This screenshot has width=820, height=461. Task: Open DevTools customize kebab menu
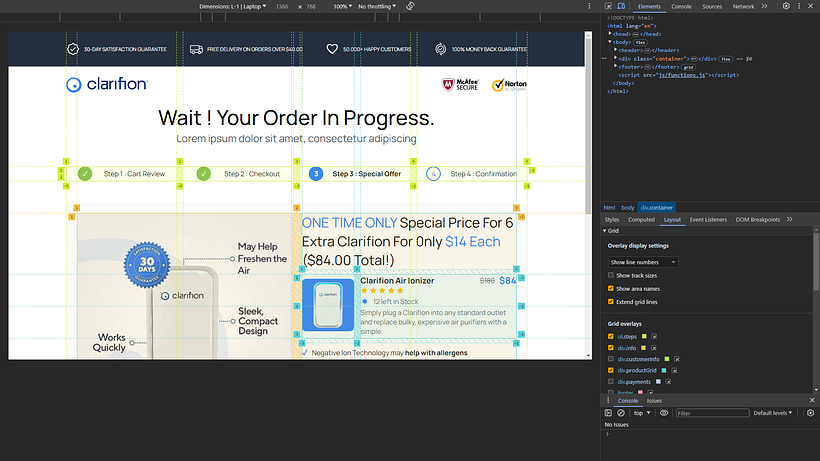click(x=799, y=6)
